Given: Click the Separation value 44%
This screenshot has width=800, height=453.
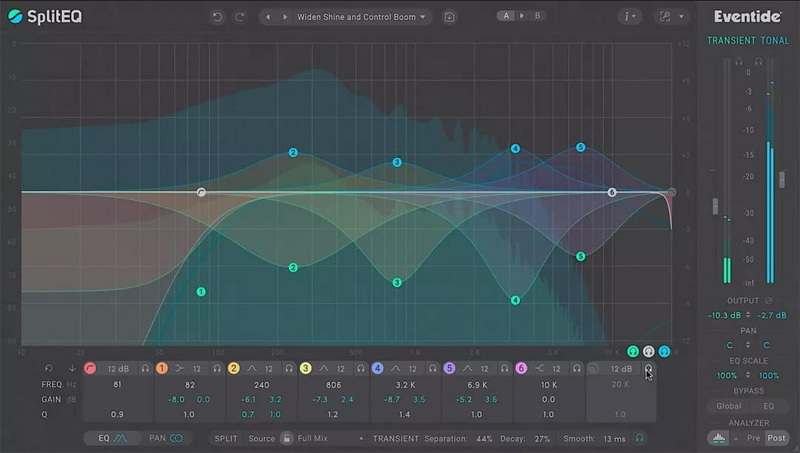Looking at the screenshot, I should tap(484, 439).
